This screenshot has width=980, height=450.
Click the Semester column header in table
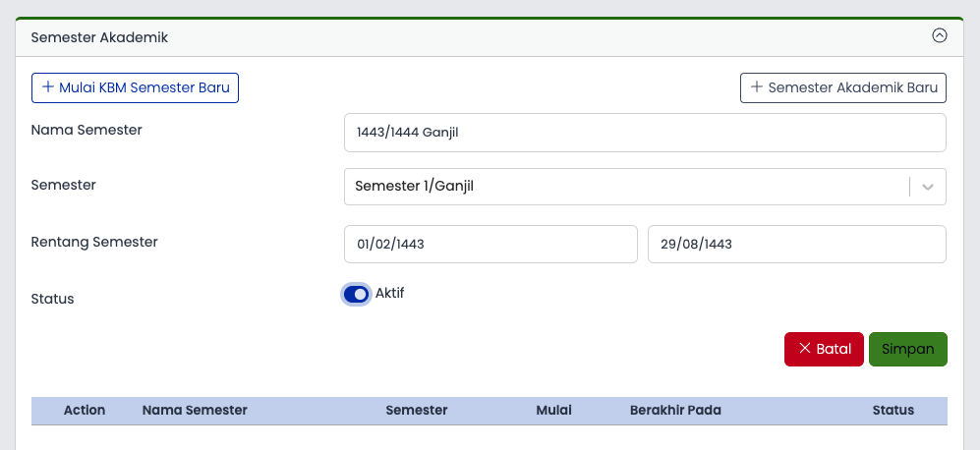416,410
